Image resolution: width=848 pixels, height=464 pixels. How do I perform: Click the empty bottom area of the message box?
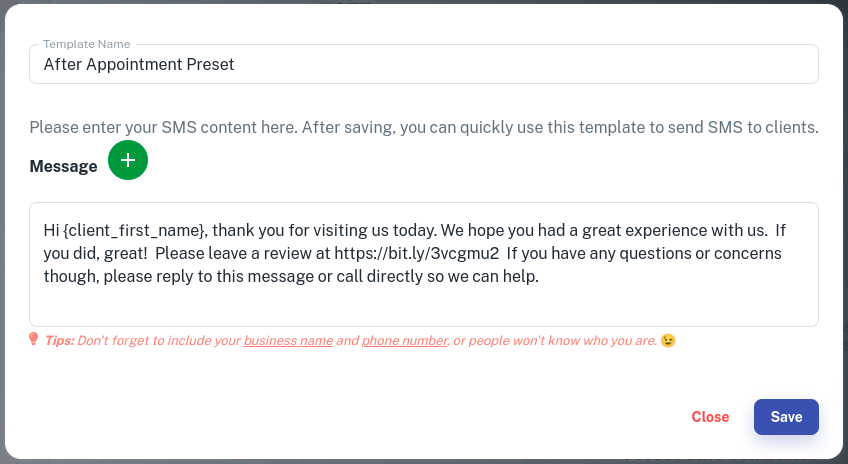point(424,306)
